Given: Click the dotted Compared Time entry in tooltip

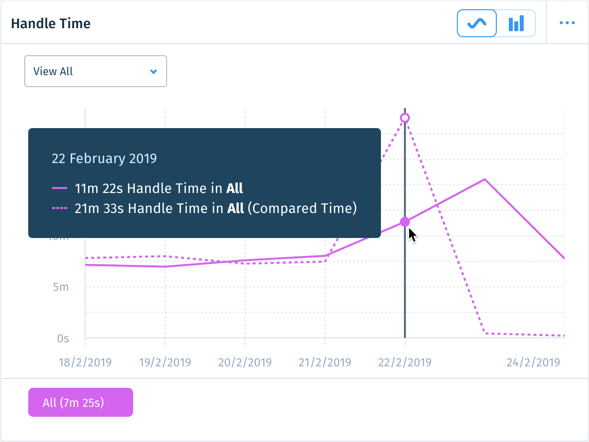Looking at the screenshot, I should point(204,208).
